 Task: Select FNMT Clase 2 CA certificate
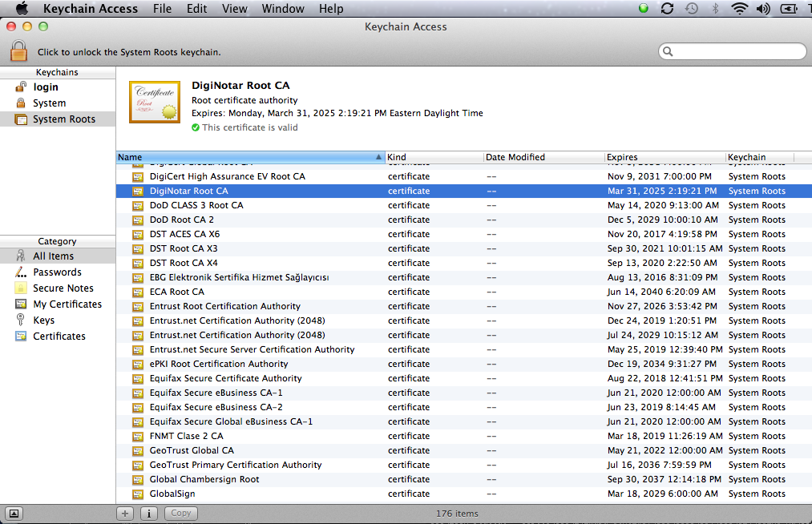[464, 436]
